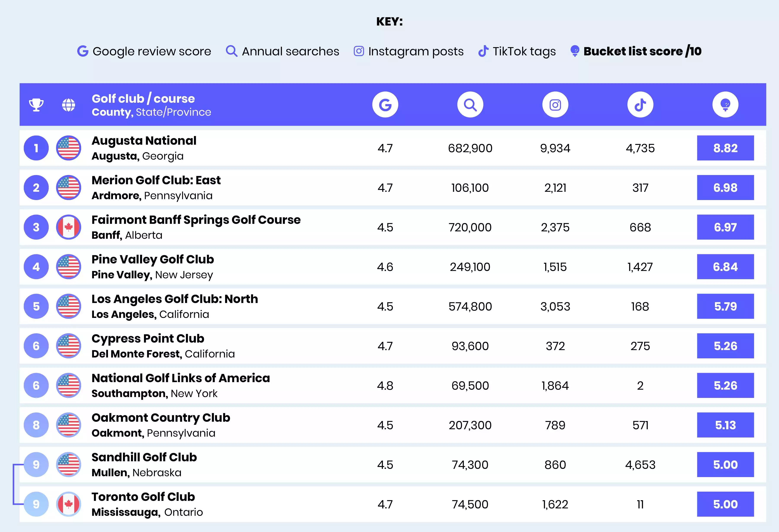Screen dimensions: 779x532
Task: Click rank badge 4 for Pine Valley
Action: (36, 267)
